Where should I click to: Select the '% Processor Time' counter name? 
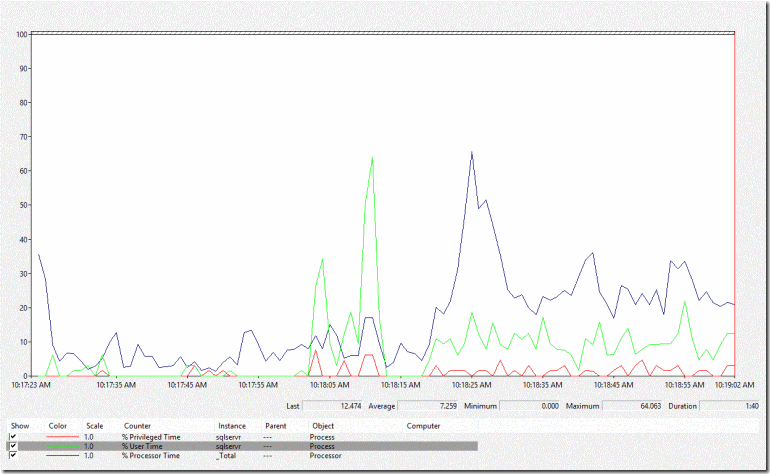pos(151,455)
